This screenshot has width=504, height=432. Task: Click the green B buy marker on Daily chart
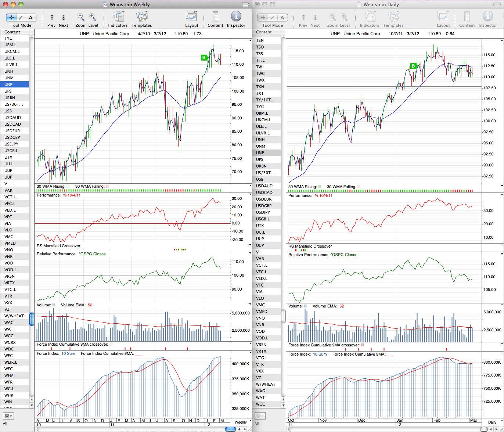[x=413, y=66]
